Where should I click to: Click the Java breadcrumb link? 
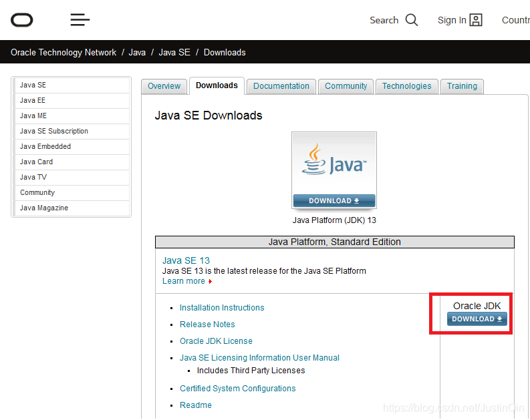[137, 52]
